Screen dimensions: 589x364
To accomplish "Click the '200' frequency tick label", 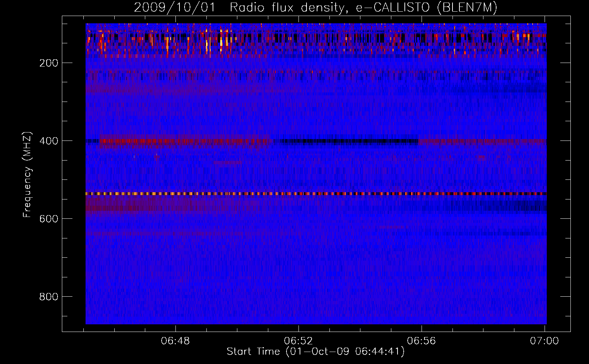I will [x=48, y=63].
